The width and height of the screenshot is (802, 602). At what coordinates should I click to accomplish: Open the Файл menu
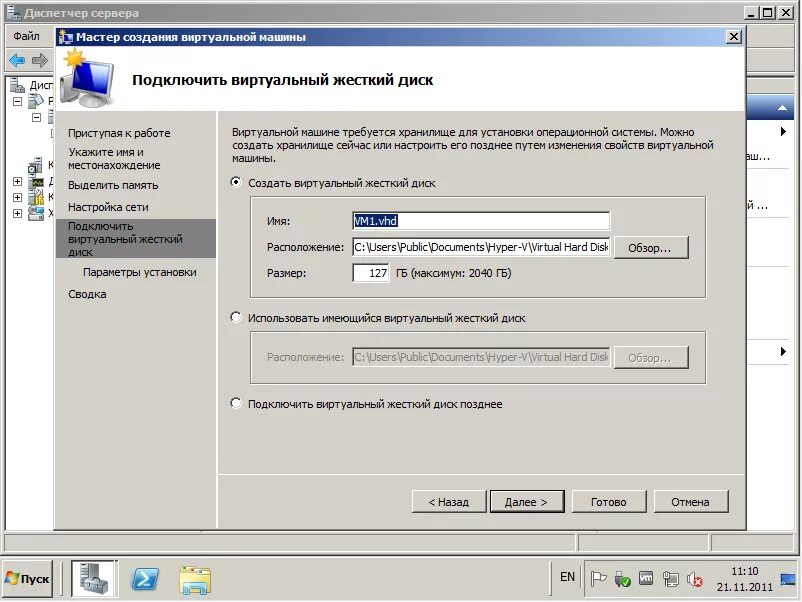[26, 36]
